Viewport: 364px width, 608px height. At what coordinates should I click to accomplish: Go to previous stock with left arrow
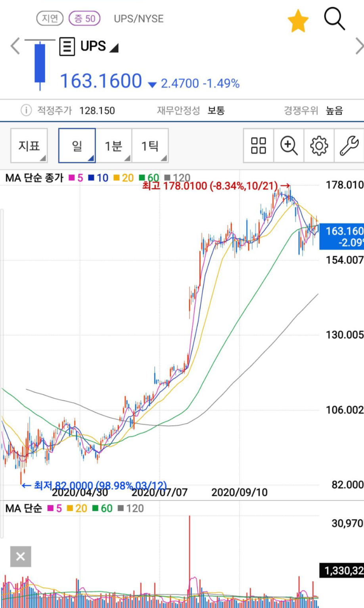click(x=15, y=46)
